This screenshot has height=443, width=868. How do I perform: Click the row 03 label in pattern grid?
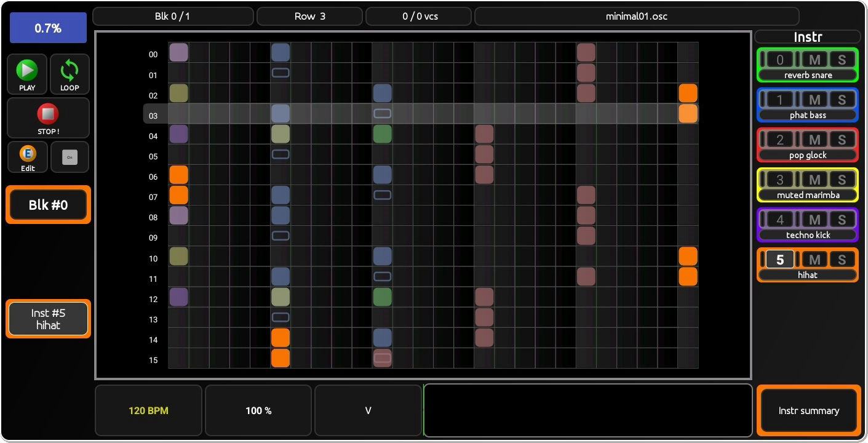153,116
